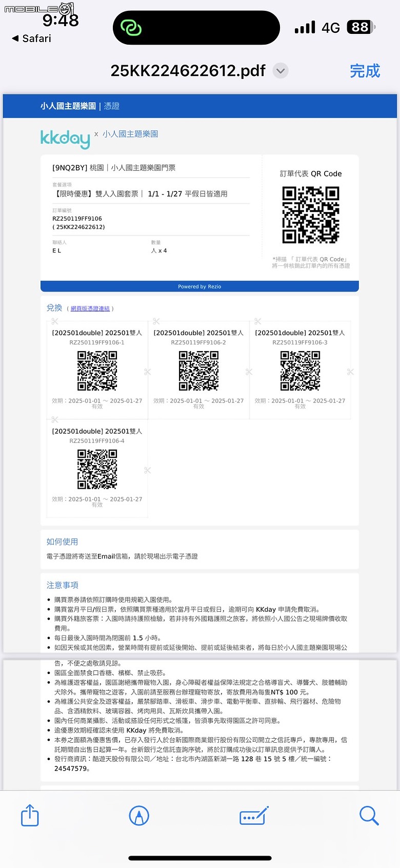Viewport: 400px width, 868px height.
Task: Tap QR code for voucher RZ250119FF9106-4
Action: coord(97,469)
